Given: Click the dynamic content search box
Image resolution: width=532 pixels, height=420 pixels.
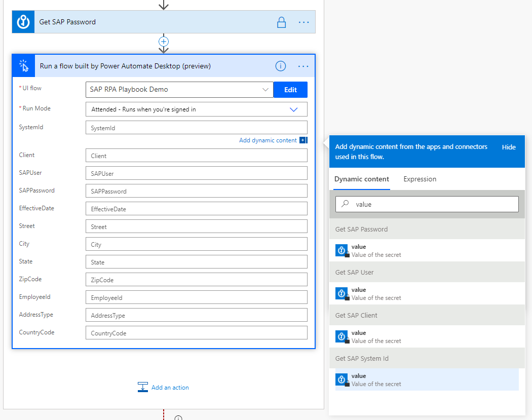Looking at the screenshot, I should (x=427, y=204).
